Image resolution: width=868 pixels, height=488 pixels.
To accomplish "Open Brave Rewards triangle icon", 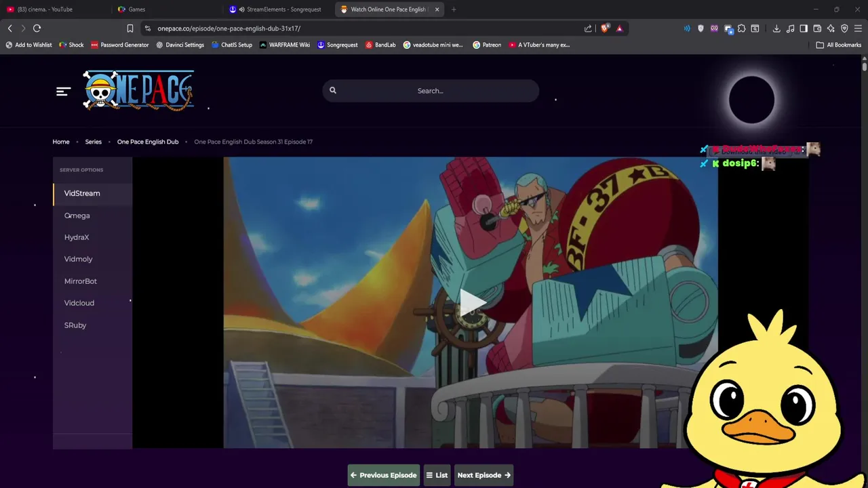I will point(619,28).
